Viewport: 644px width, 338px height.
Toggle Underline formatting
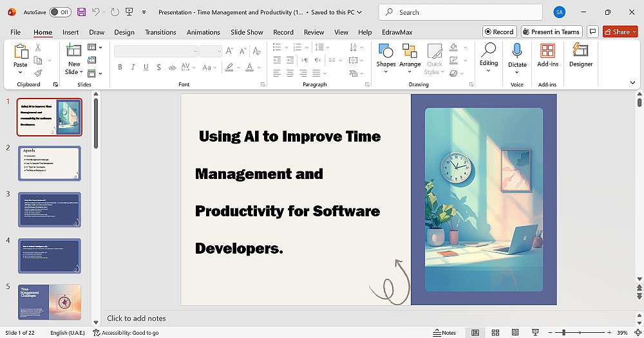tap(146, 68)
